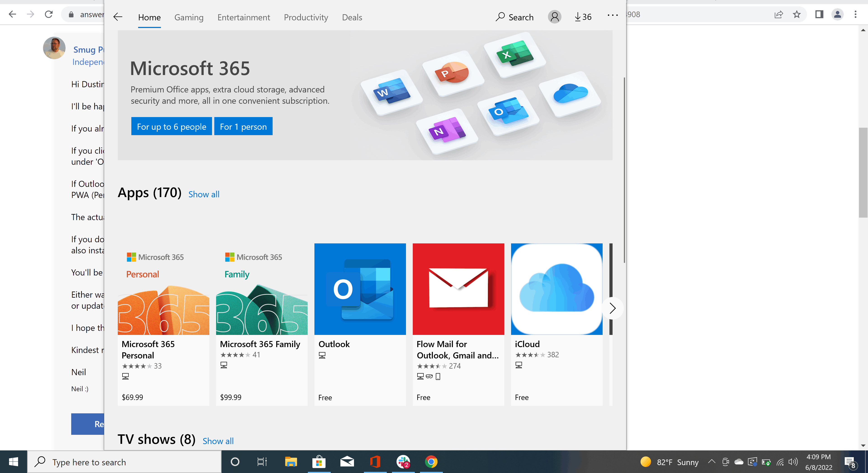Open the Microsoft 365 Personal tile

[x=163, y=325]
